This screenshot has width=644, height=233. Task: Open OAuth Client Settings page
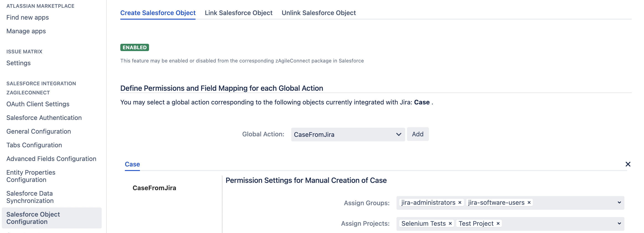click(x=38, y=104)
